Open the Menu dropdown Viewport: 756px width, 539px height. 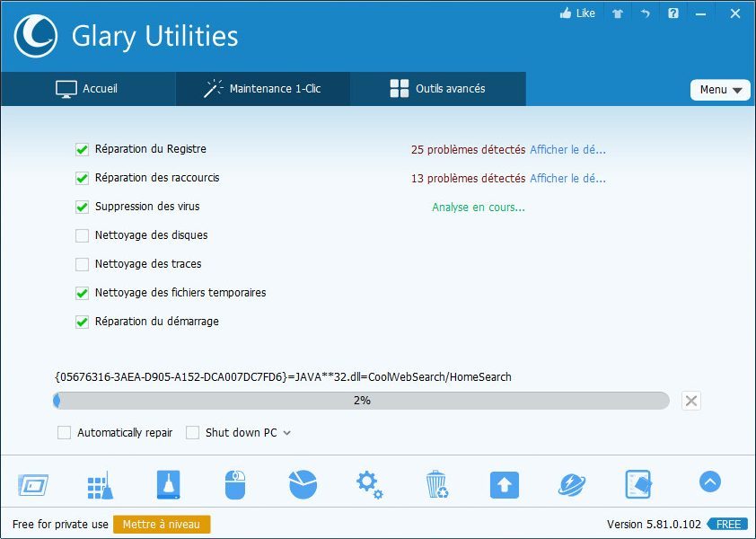[720, 90]
